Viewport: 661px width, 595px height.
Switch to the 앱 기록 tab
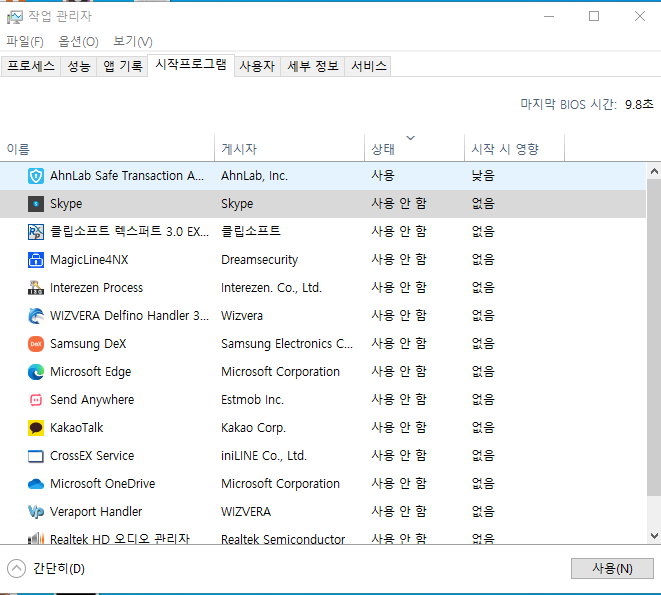(122, 66)
